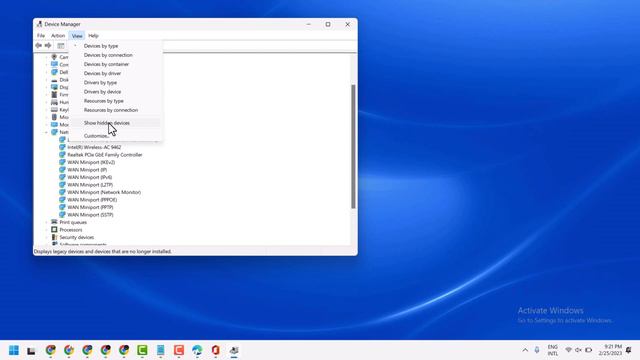Open the taskbar clock and date
Screen dimensions: 640x360
pyautogui.click(x=610, y=350)
